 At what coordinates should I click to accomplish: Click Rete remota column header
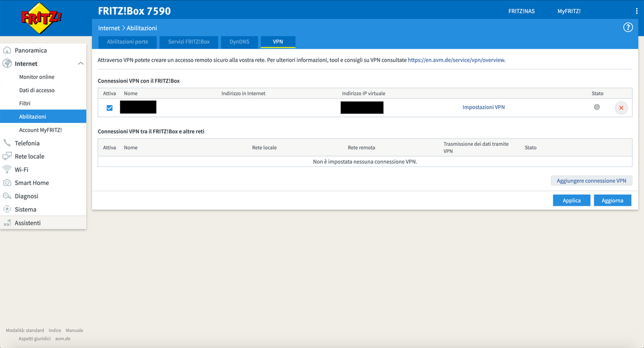(x=362, y=147)
